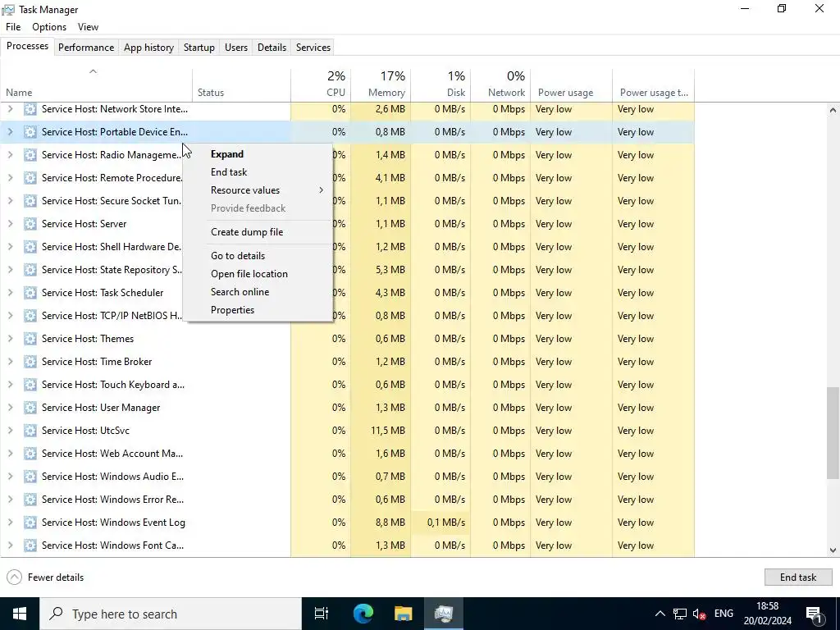Screen dimensions: 840x630
Task: Switch to the Users tab
Action: tap(236, 47)
